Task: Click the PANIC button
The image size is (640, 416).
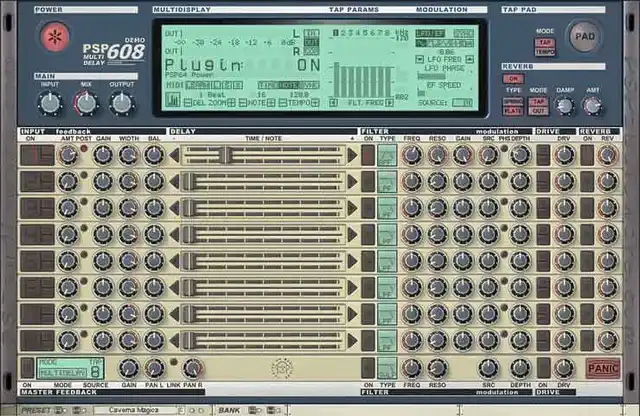Action: point(603,368)
